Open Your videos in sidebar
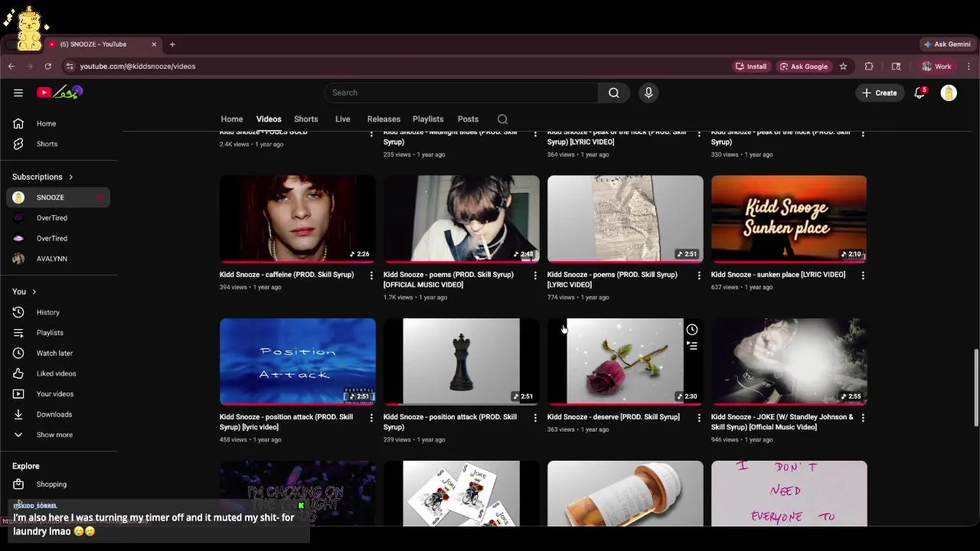980x551 pixels. click(x=58, y=394)
